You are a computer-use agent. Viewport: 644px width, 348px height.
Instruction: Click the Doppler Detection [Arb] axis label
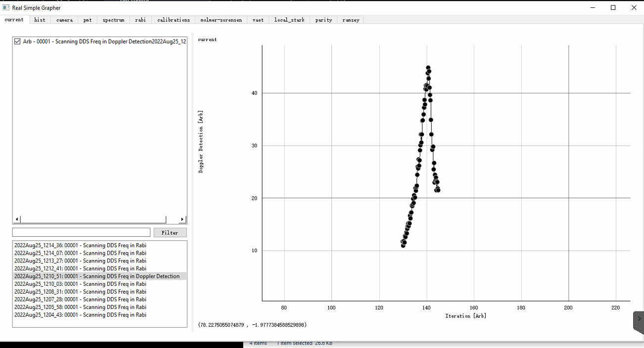(x=201, y=141)
